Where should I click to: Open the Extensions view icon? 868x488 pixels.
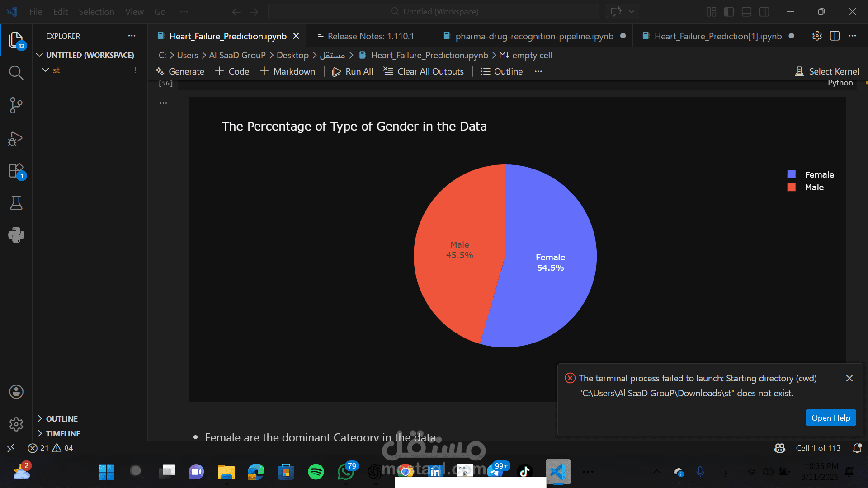(x=16, y=172)
